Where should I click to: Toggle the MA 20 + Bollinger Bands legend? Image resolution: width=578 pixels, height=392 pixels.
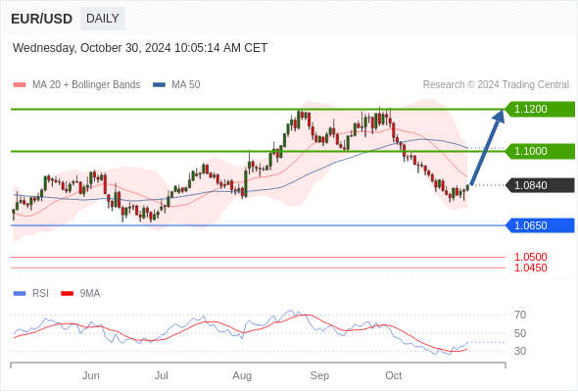click(x=86, y=85)
